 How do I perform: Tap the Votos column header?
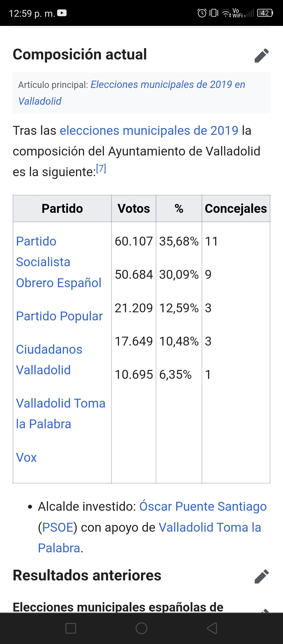134,208
